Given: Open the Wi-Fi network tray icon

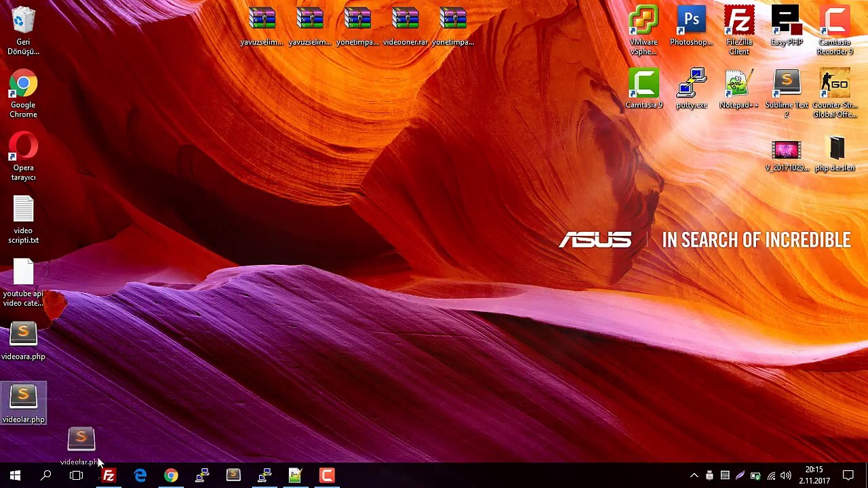Looking at the screenshot, I should pos(771,476).
